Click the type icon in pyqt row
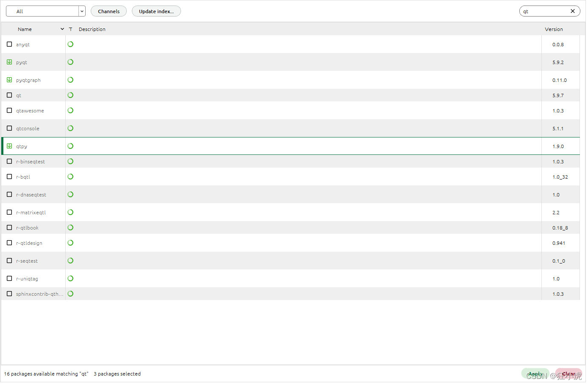 [x=70, y=62]
